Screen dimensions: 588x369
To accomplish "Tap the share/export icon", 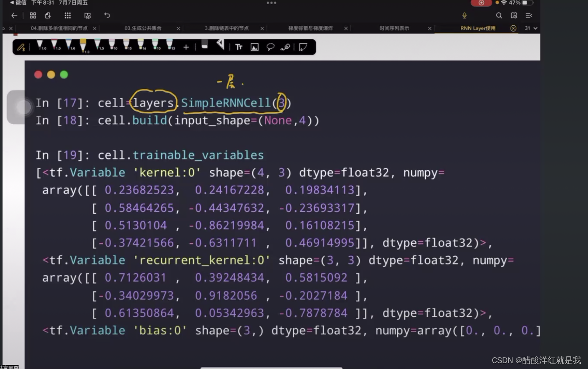I will tap(48, 16).
